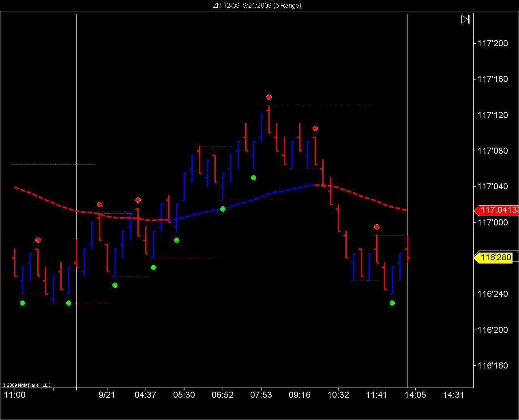Click the 11:00 time axis label
This screenshot has height=420, width=519.
[x=15, y=395]
